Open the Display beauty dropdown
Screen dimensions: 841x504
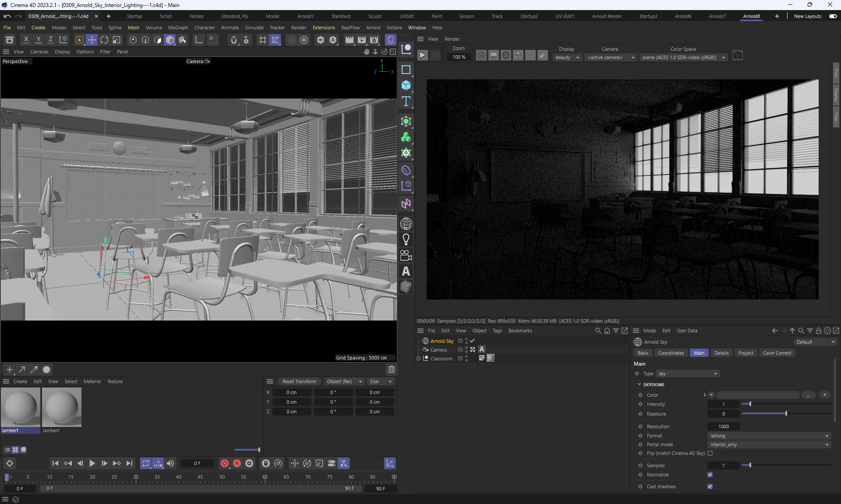tap(567, 57)
